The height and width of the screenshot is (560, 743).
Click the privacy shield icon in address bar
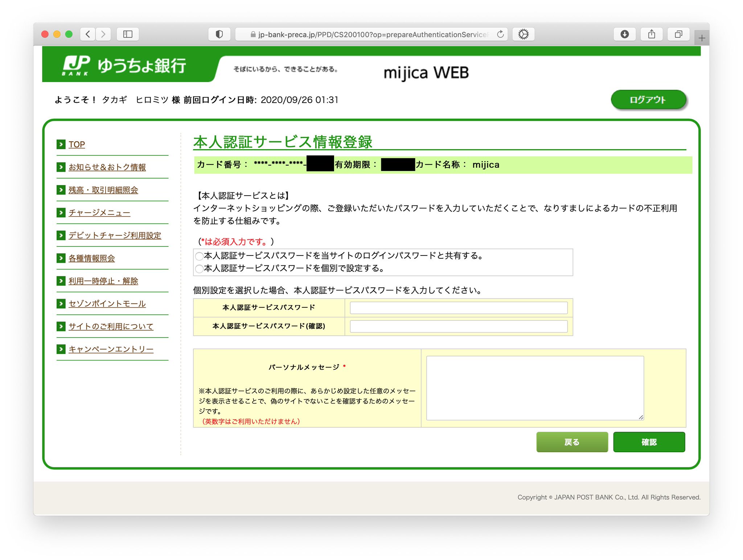click(219, 34)
